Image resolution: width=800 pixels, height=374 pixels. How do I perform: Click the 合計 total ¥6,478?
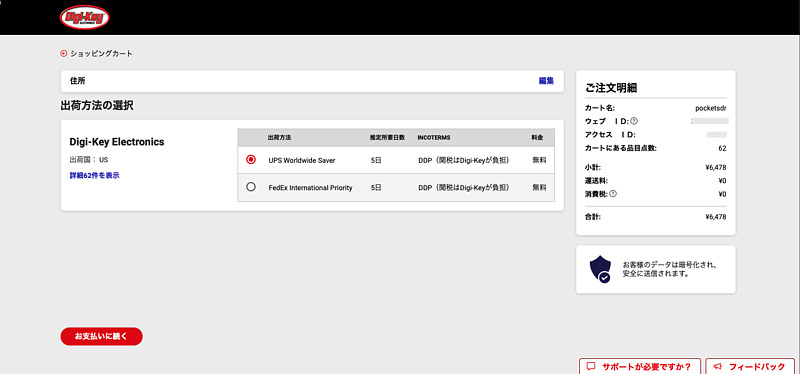click(715, 217)
